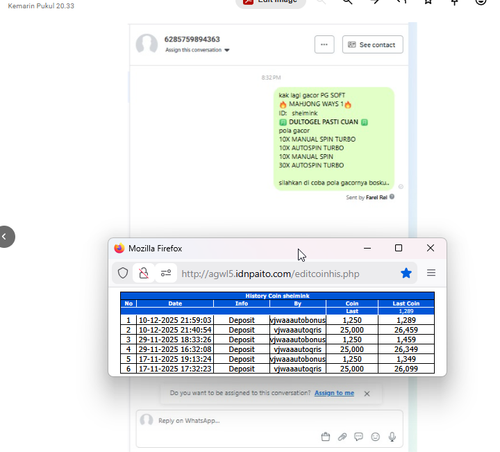500x452 pixels.
Task: Click the Assign to me link
Action: [334, 393]
